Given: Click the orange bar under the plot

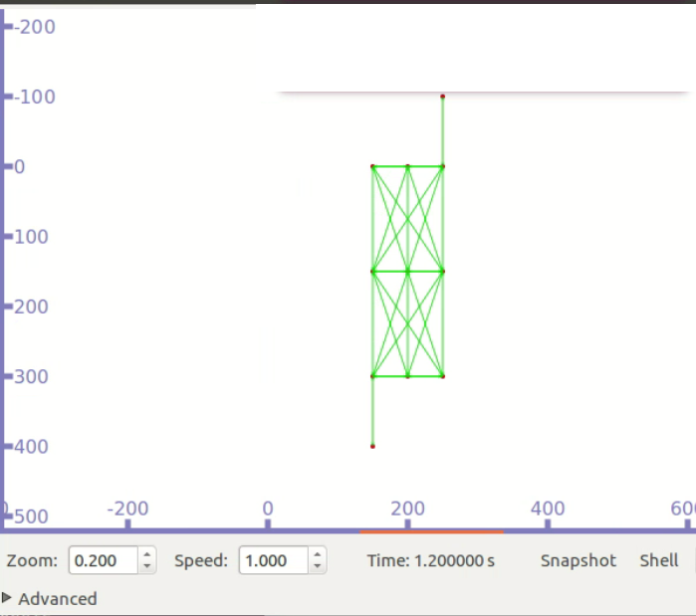Looking at the screenshot, I should click(431, 532).
